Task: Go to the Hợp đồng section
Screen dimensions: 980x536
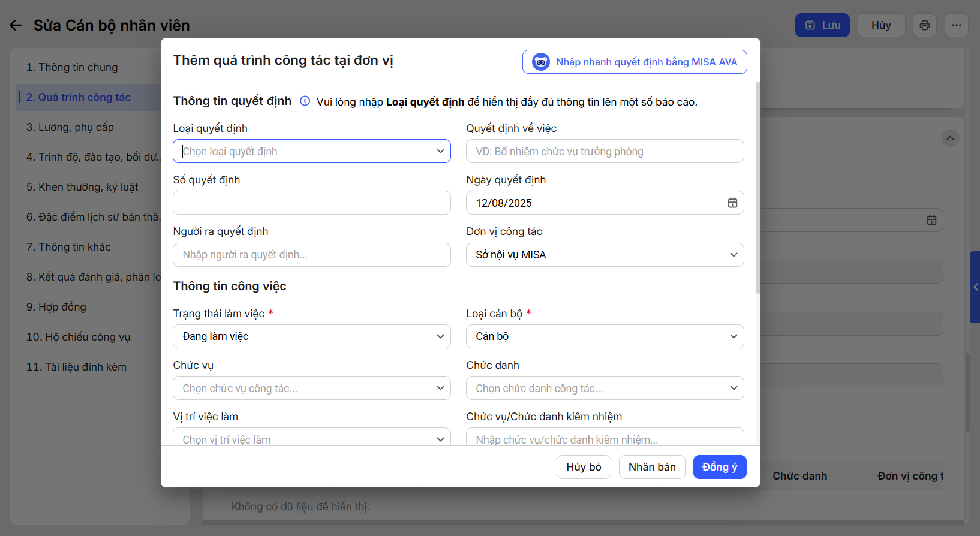Action: coord(56,307)
